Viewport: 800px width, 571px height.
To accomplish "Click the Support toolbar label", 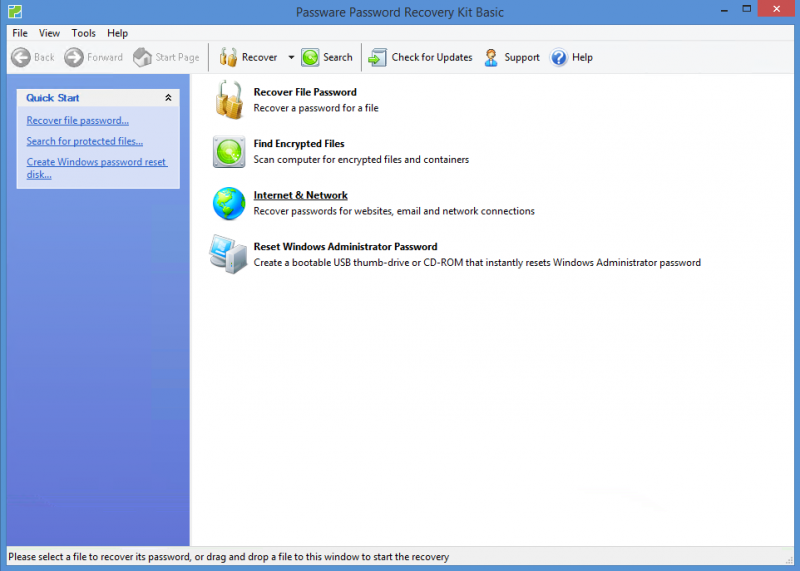I will 522,57.
